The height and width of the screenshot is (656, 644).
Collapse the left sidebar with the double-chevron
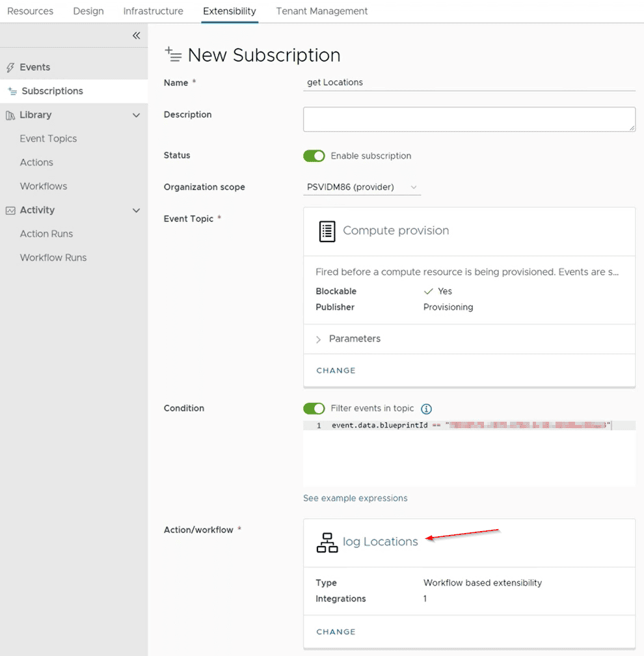pyautogui.click(x=136, y=36)
